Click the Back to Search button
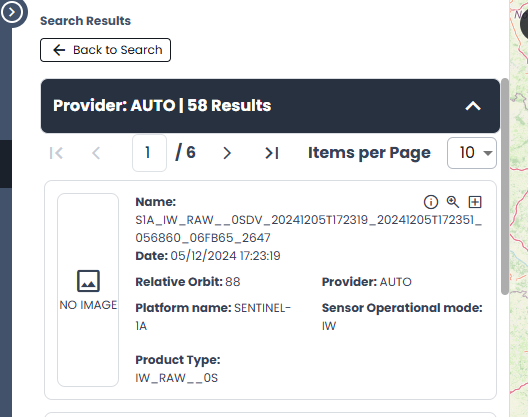Viewport: 528px width, 417px height. pos(105,50)
